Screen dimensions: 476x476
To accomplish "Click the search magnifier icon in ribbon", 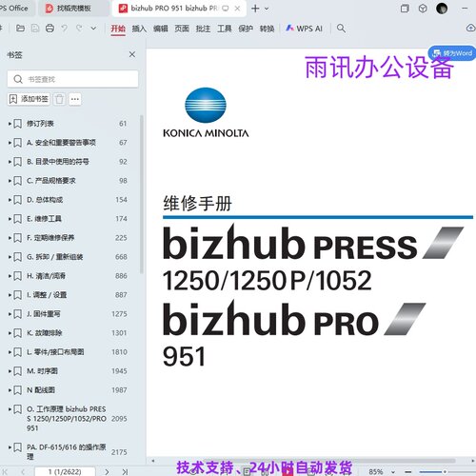I will point(341,29).
